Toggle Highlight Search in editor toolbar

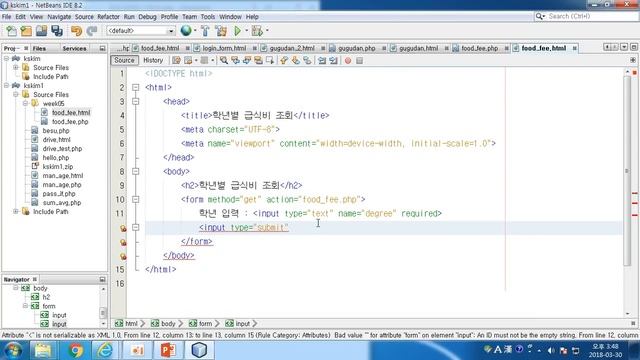coord(258,60)
